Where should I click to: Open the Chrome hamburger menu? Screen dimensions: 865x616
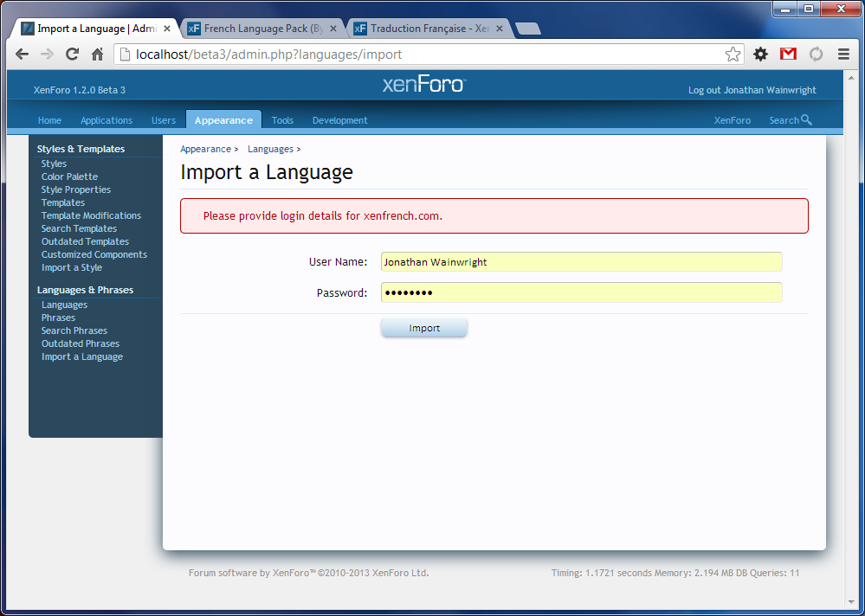coord(843,54)
